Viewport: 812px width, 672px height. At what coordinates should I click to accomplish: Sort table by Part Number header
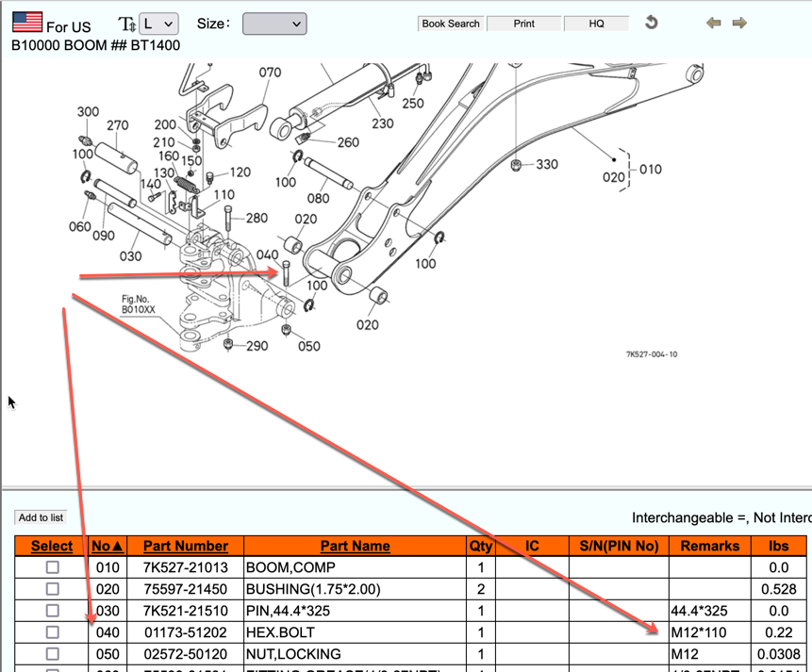pos(185,546)
